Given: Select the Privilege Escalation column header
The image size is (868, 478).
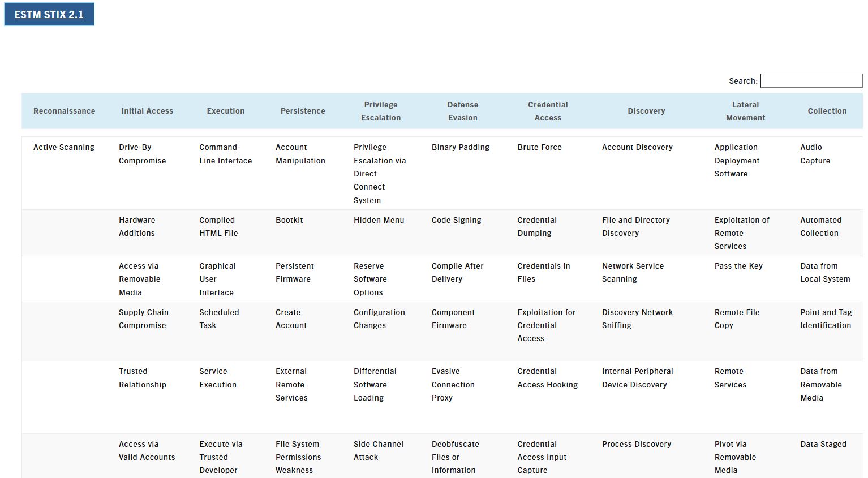Looking at the screenshot, I should [x=381, y=111].
